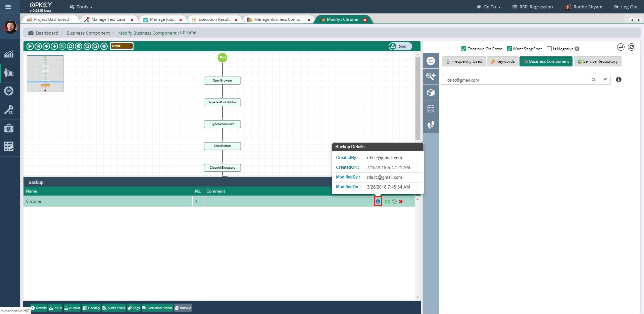Click the trash delete icon in flow toolbar

pyautogui.click(x=38, y=46)
